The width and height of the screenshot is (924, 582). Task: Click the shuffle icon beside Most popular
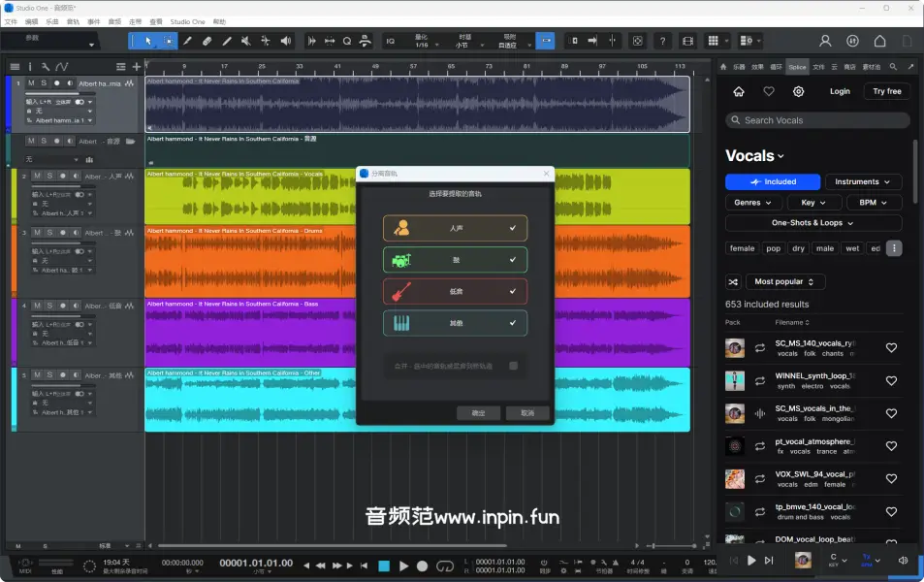pos(733,281)
